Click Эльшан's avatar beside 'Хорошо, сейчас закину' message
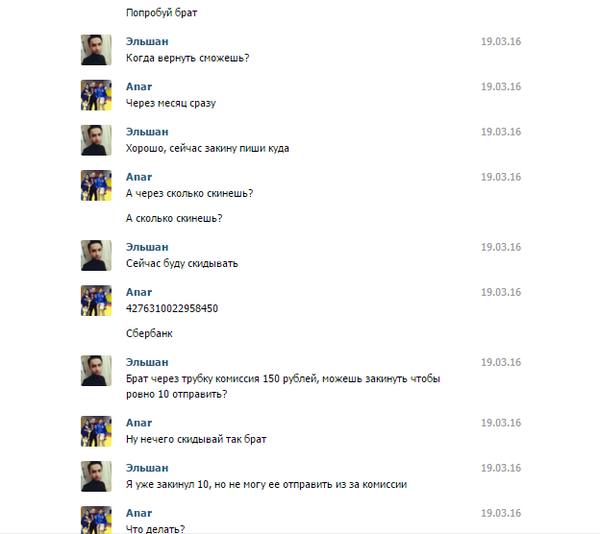 pyautogui.click(x=95, y=140)
